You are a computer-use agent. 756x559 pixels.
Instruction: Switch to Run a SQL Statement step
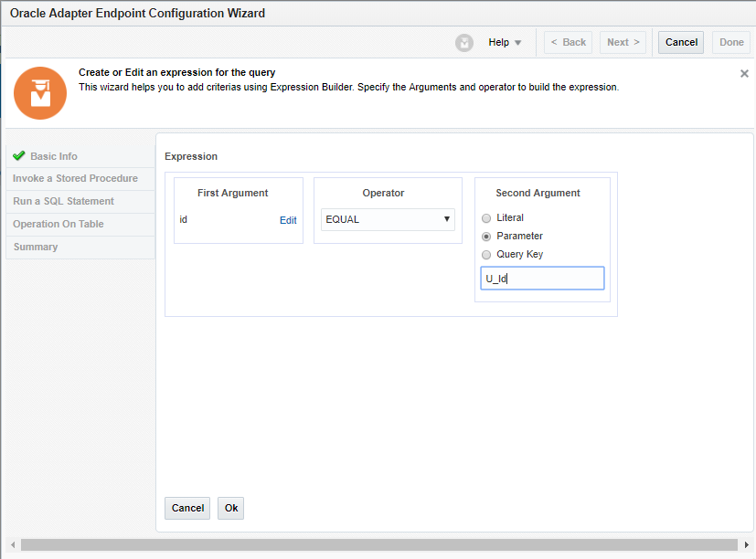tap(63, 201)
